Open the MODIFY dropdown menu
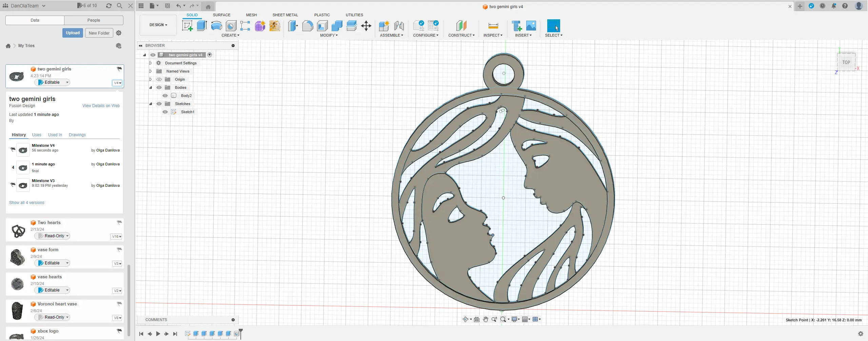The width and height of the screenshot is (868, 341). tap(329, 35)
